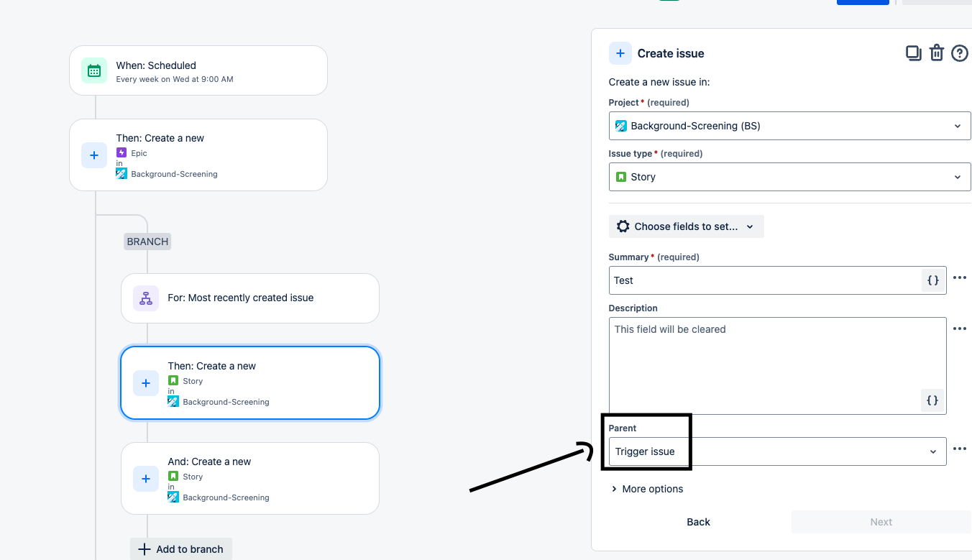Open the more options dots beside Summary
The image size is (972, 560).
point(959,277)
